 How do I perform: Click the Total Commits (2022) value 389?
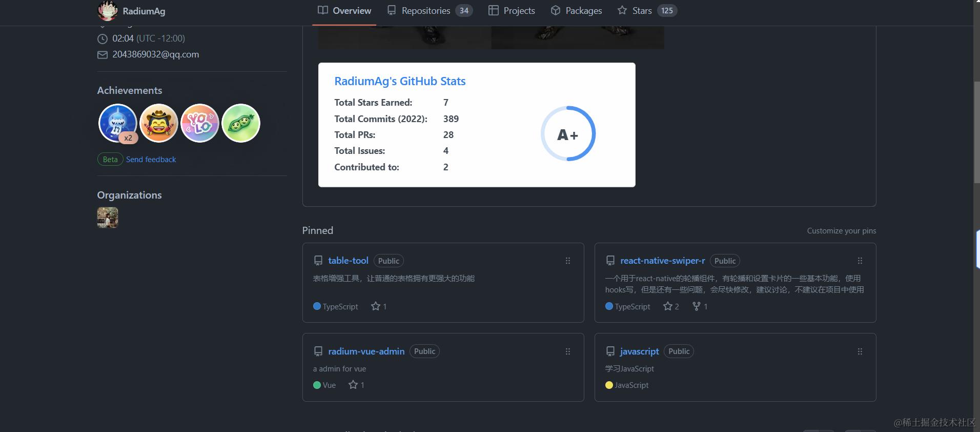tap(451, 119)
